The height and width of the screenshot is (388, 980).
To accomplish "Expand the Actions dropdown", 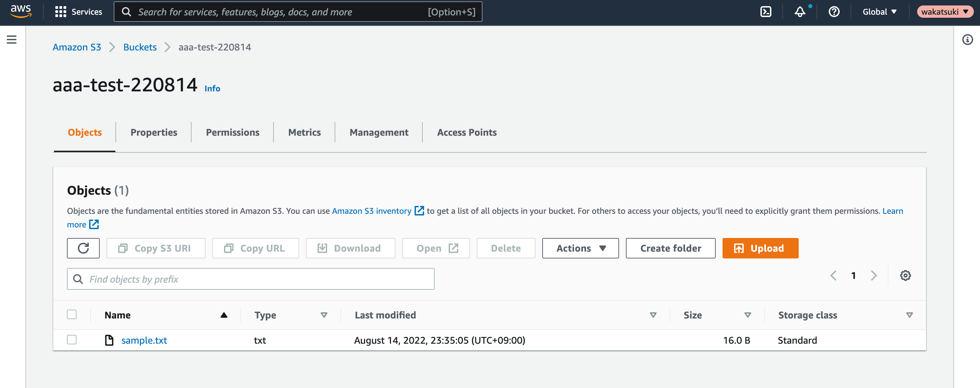I will click(580, 248).
